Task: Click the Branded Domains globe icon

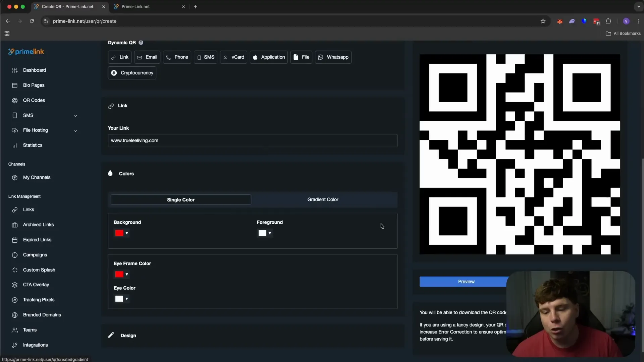Action: pyautogui.click(x=15, y=315)
